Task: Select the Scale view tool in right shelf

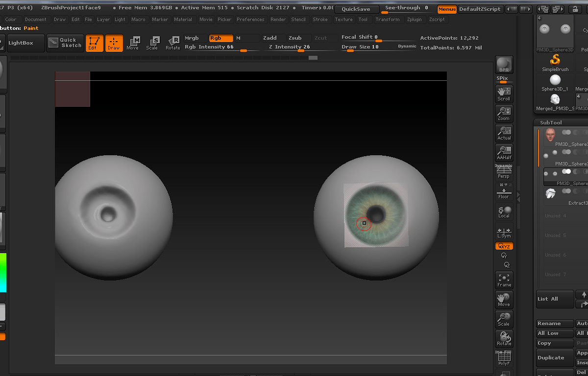Action: (504, 319)
